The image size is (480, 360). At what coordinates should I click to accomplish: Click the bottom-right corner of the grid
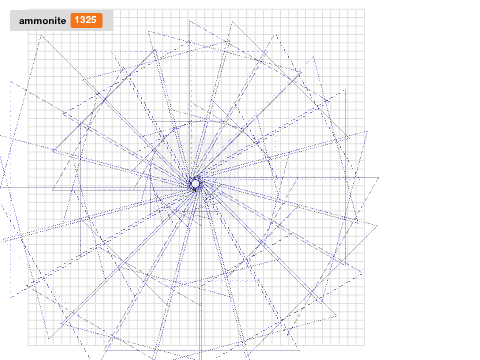tap(364, 345)
